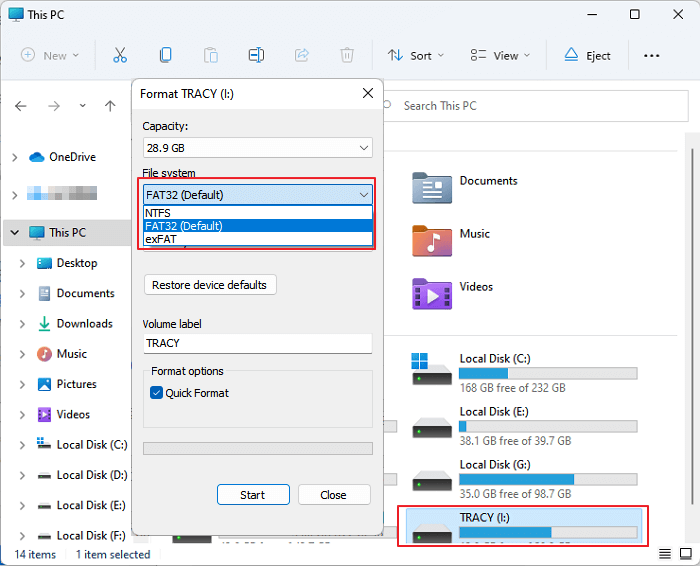This screenshot has width=700, height=566.
Task: Click the Cut scissors icon in toolbar
Action: coord(120,55)
